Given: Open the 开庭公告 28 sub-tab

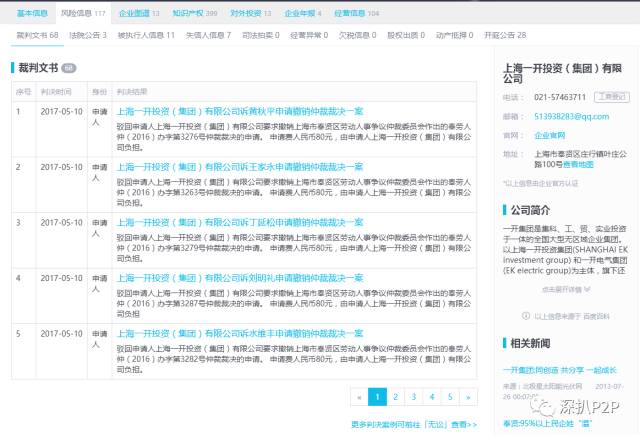Looking at the screenshot, I should [x=505, y=36].
